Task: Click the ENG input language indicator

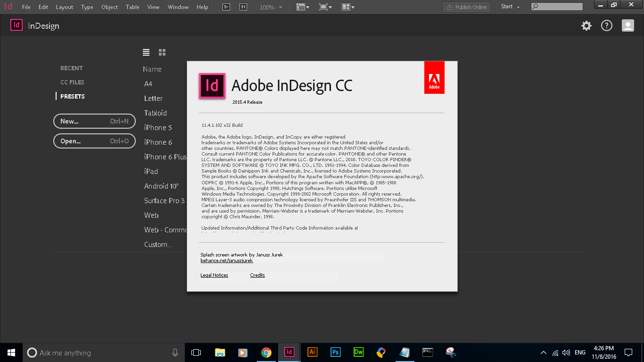Action: click(x=580, y=352)
